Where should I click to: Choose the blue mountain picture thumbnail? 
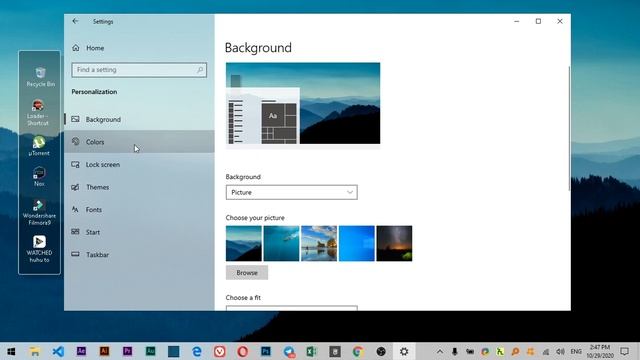click(244, 243)
